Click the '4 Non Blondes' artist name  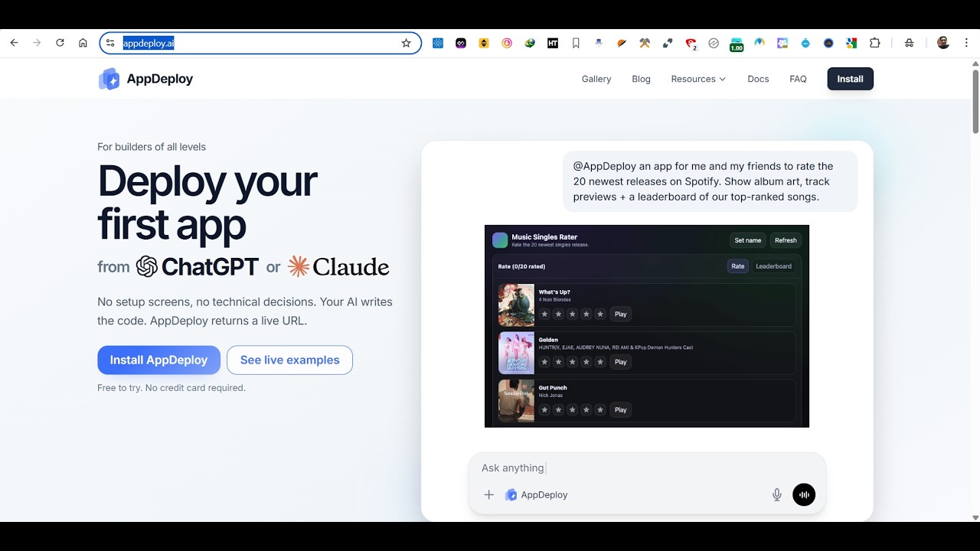(x=554, y=300)
